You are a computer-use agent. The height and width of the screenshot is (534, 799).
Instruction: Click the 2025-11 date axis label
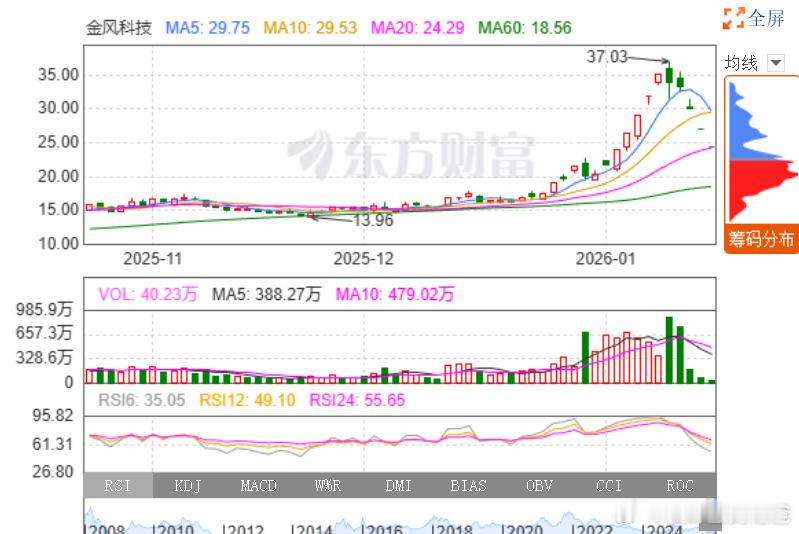(x=152, y=259)
